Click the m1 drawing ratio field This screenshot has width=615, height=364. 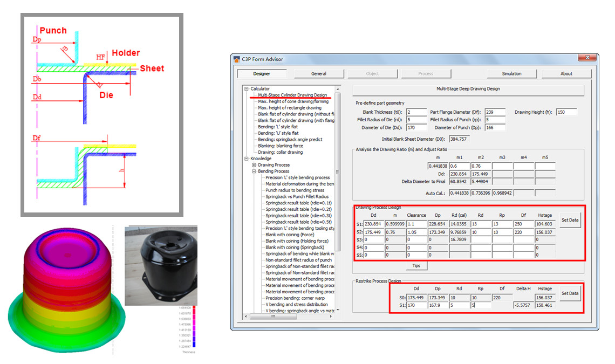click(x=459, y=166)
